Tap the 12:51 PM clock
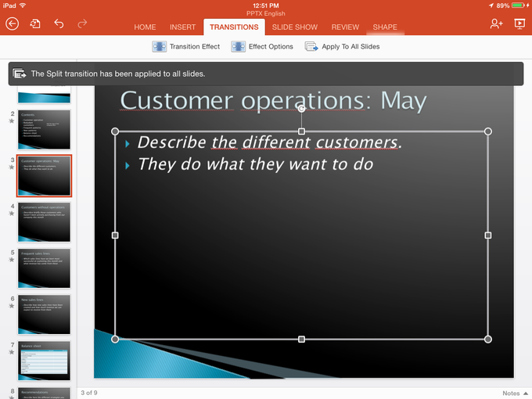Image resolution: width=532 pixels, height=399 pixels. tap(266, 5)
